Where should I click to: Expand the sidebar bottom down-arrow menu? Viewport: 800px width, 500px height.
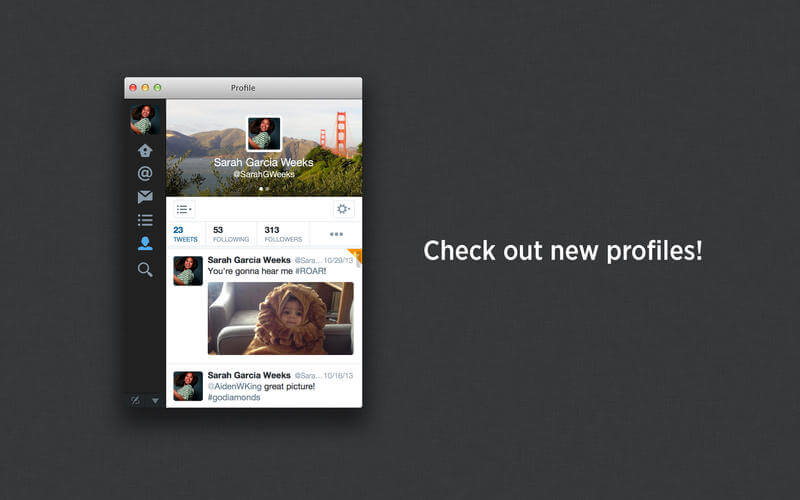coord(155,401)
